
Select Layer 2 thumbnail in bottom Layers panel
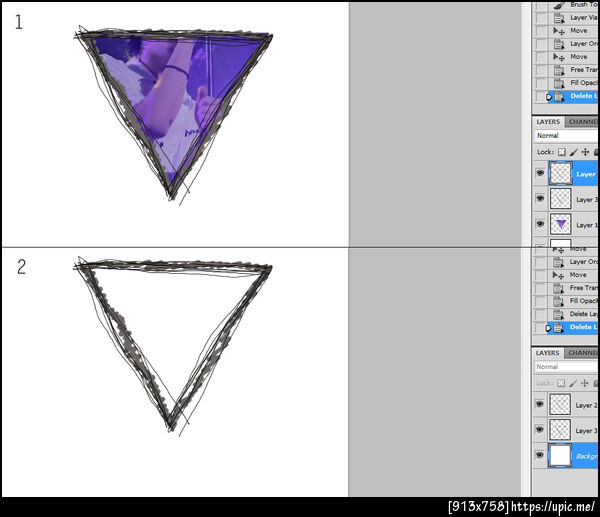[560, 404]
